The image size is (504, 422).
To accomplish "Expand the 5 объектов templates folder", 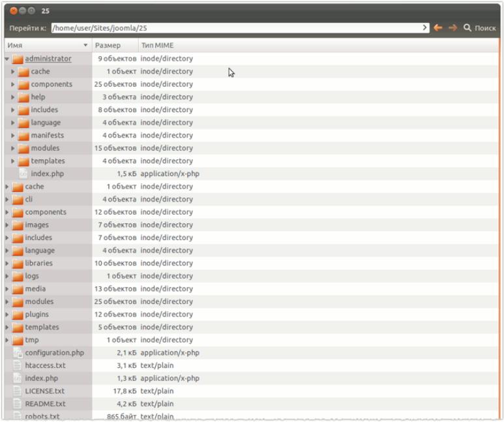I will [7, 327].
